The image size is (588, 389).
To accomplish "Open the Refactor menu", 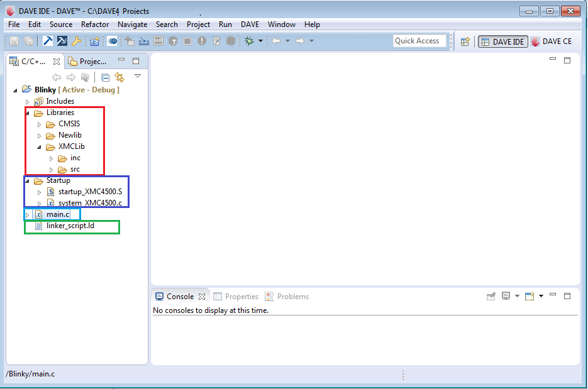I will [95, 25].
